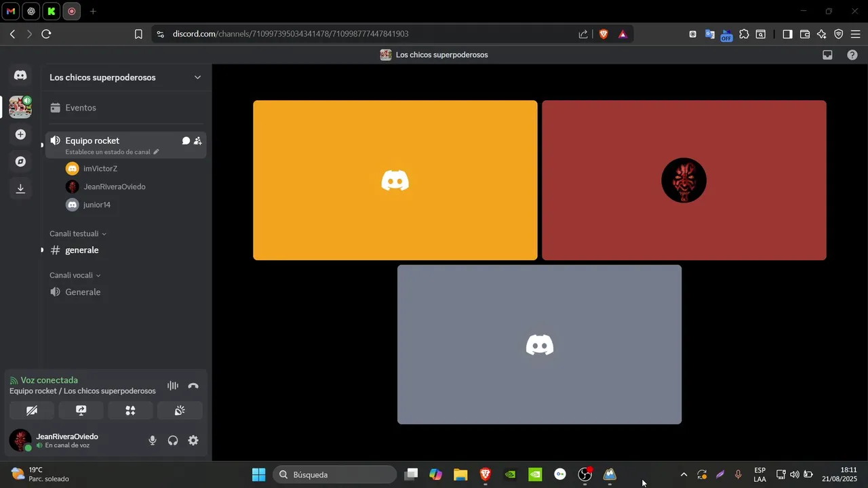Switch to Gmail browser tab

point(10,12)
